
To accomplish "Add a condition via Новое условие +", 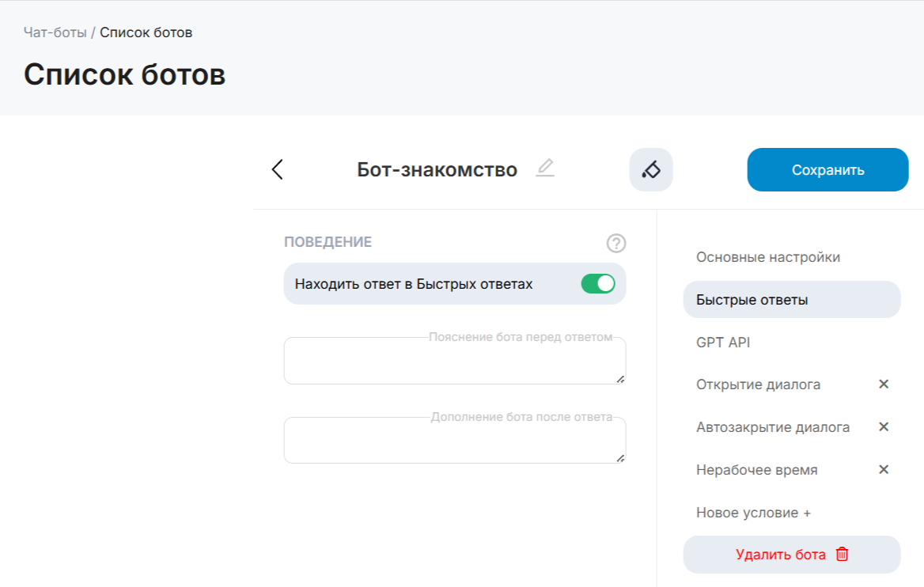I will tap(753, 513).
